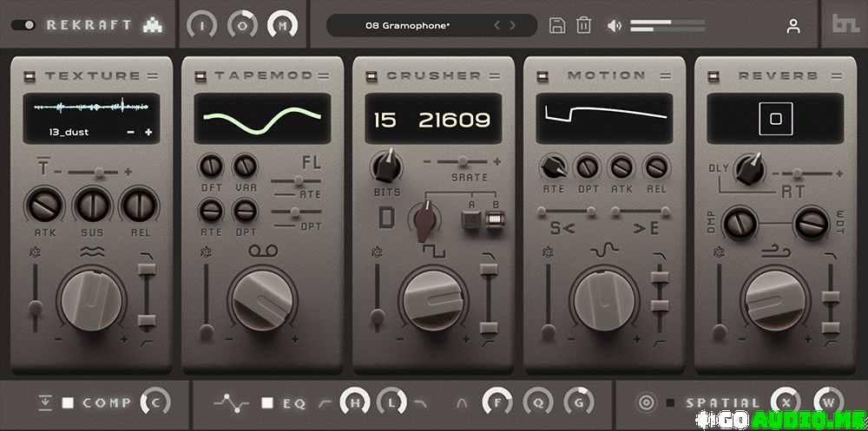Click the Reverb DMP knob

pyautogui.click(x=739, y=223)
